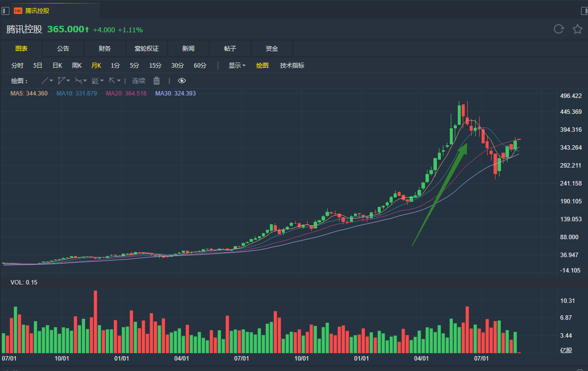
Task: Toggle the left sidebar panel icon
Action: 5,10
